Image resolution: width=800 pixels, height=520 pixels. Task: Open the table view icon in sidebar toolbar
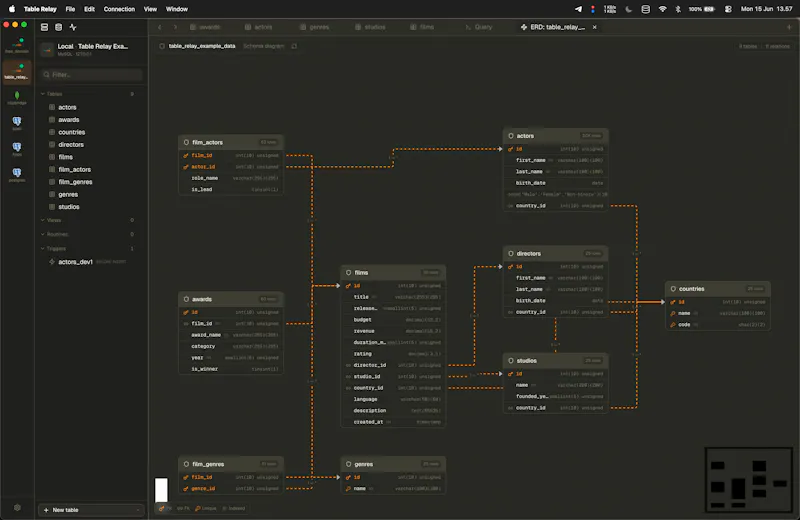pyautogui.click(x=44, y=27)
